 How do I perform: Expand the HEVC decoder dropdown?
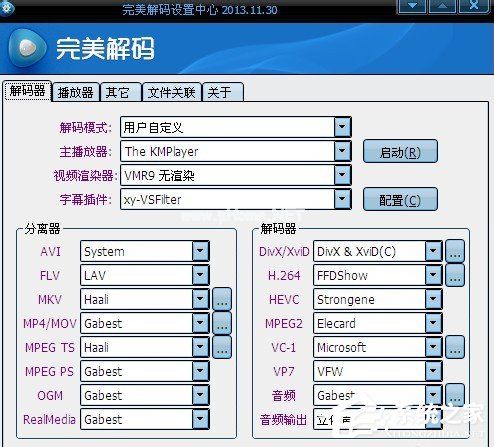click(433, 299)
